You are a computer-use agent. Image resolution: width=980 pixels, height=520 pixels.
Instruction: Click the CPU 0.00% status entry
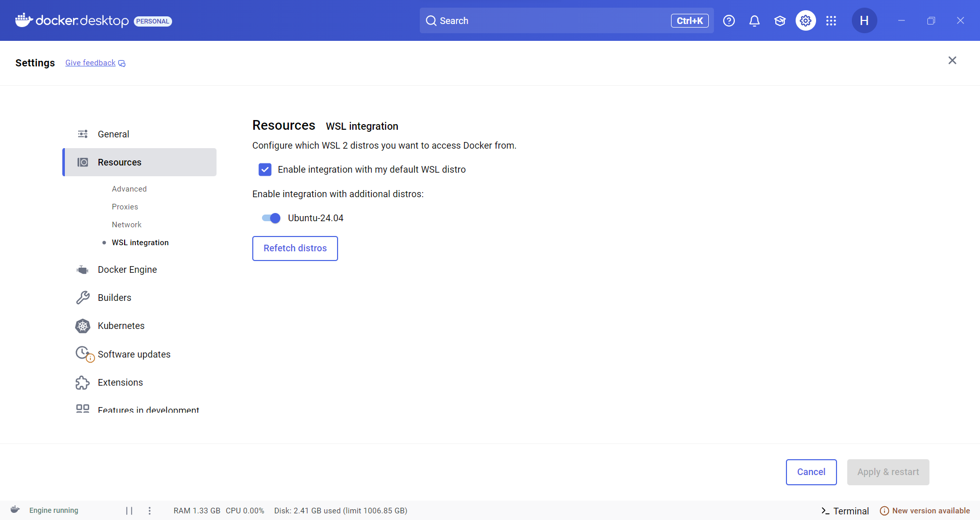[x=245, y=511]
